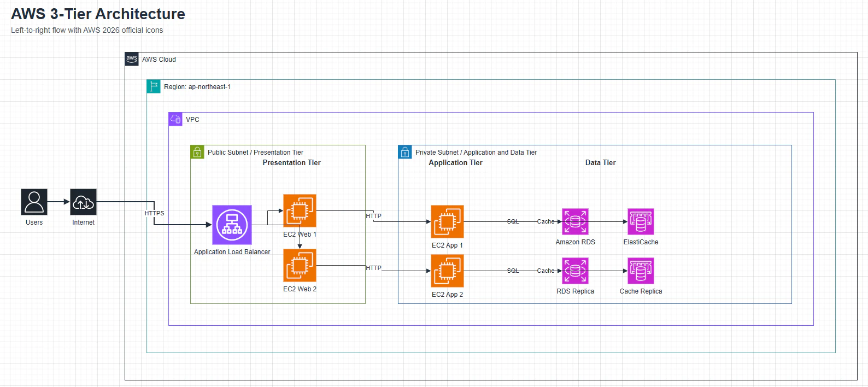
Task: Click the Public Subnet lock icon
Action: pos(197,152)
